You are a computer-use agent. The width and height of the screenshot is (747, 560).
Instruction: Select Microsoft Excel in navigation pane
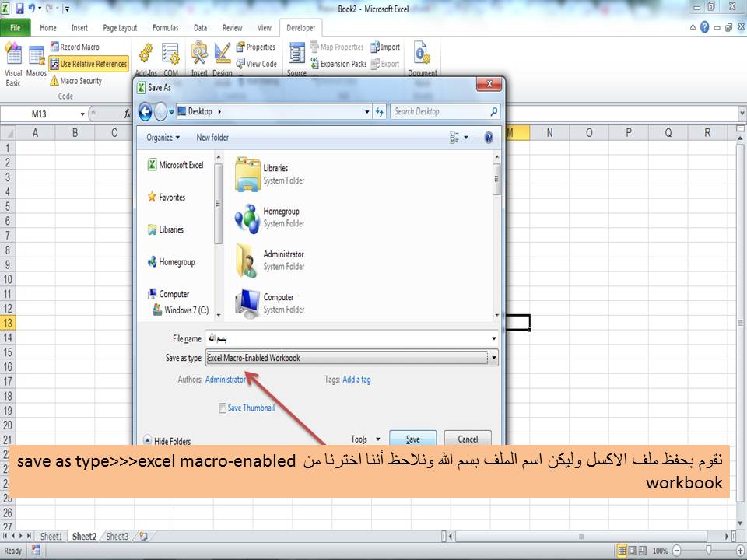pyautogui.click(x=176, y=165)
